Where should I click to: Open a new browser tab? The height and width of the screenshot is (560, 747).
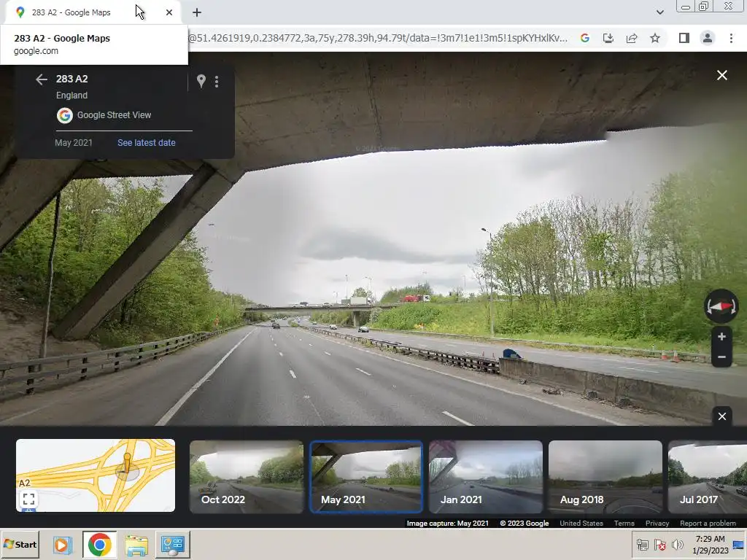tap(197, 12)
